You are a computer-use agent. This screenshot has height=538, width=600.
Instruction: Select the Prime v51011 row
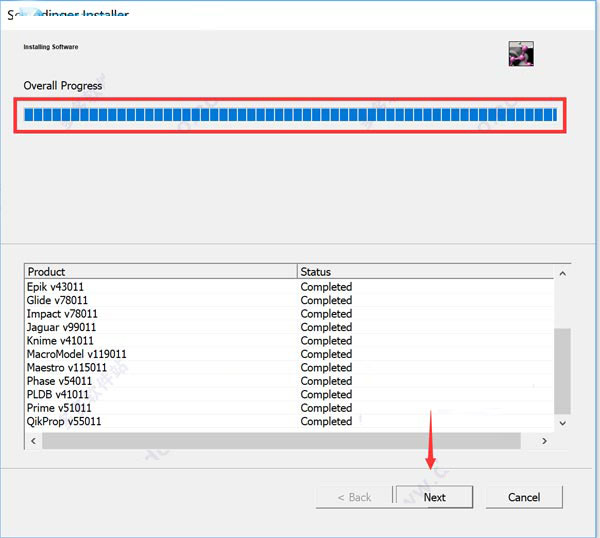289,408
